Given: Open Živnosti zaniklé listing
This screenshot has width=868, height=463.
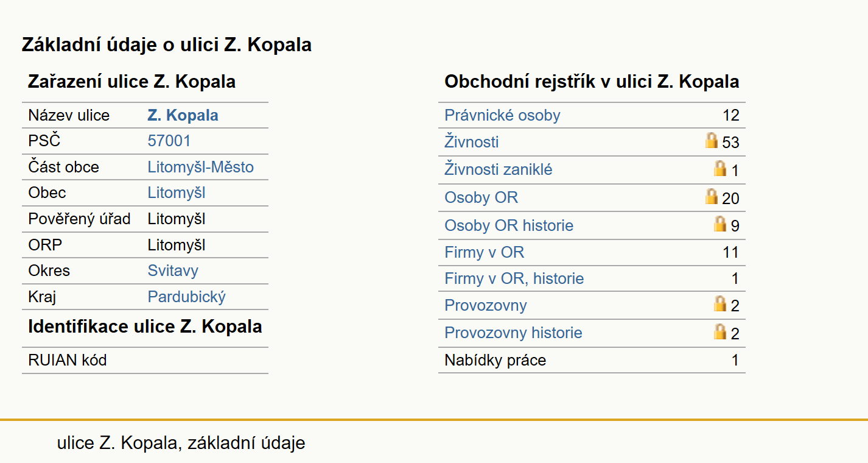Looking at the screenshot, I should point(499,169).
